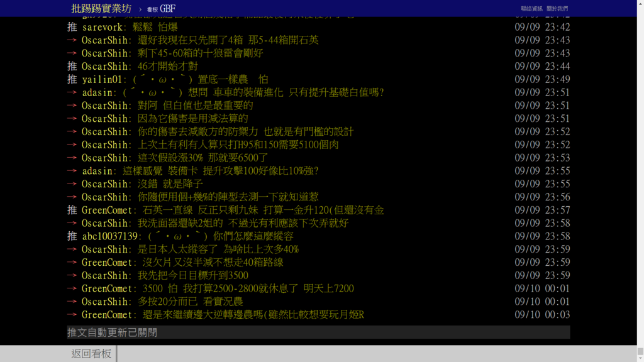Image resolution: width=644 pixels, height=362 pixels.
Task: Click the 09/10 00:03 timestamp
Action: (542, 314)
